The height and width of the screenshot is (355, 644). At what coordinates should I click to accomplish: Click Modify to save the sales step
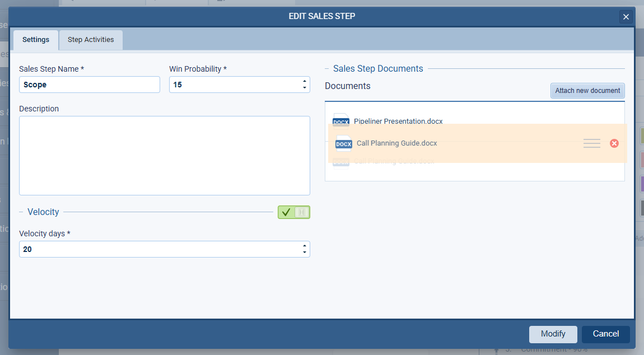(x=553, y=334)
